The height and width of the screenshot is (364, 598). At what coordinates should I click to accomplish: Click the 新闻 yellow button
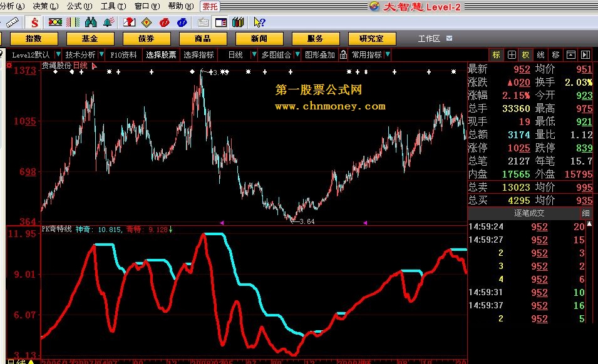pos(259,38)
